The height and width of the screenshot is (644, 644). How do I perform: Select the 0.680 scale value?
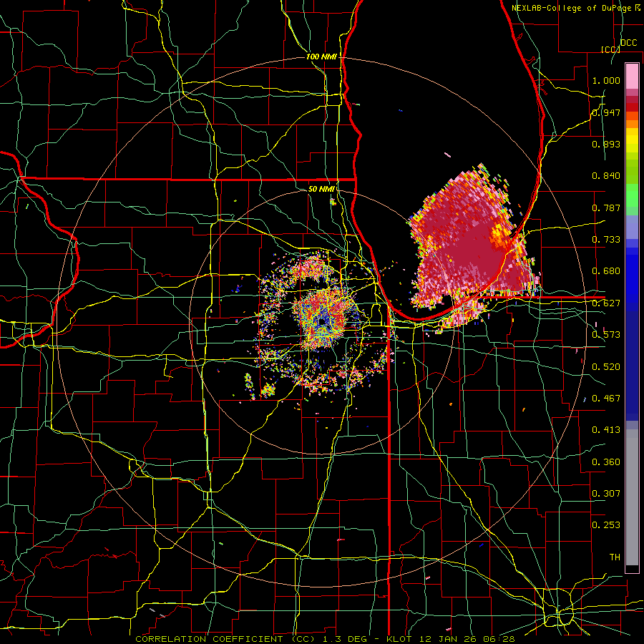[x=606, y=271]
